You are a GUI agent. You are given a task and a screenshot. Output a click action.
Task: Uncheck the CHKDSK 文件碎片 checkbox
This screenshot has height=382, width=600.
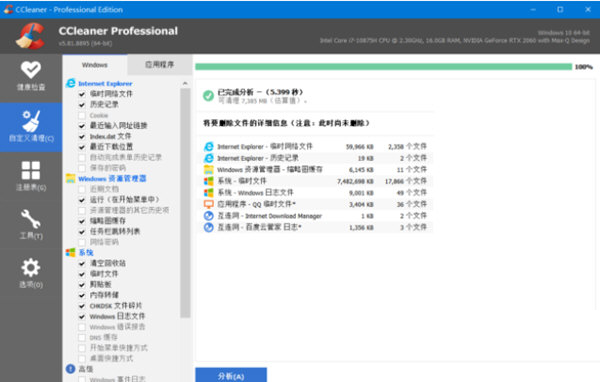[x=82, y=306]
